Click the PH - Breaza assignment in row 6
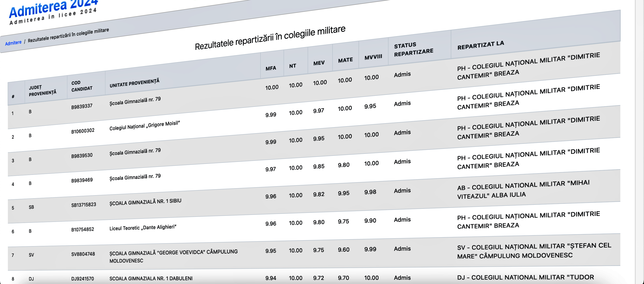644x284 pixels. (529, 220)
